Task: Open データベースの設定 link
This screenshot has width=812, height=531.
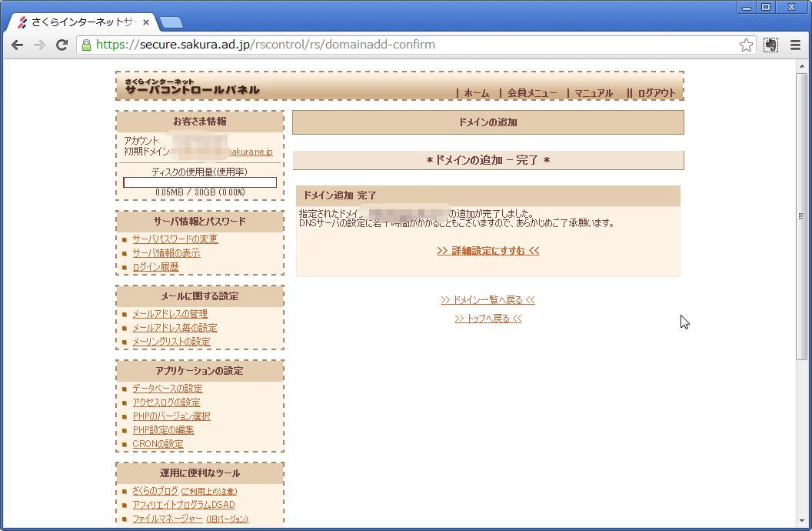Action: [x=168, y=388]
